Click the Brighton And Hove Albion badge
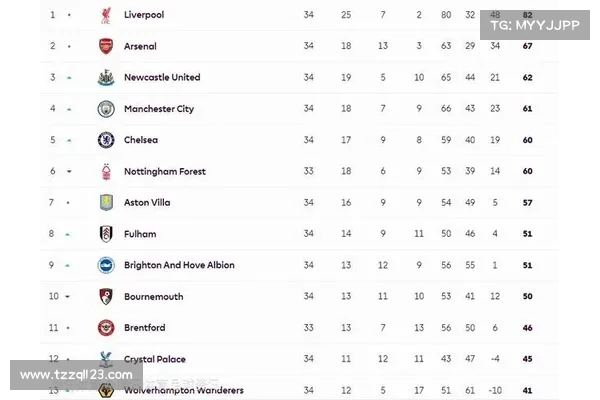600x400 pixels. coord(106,265)
